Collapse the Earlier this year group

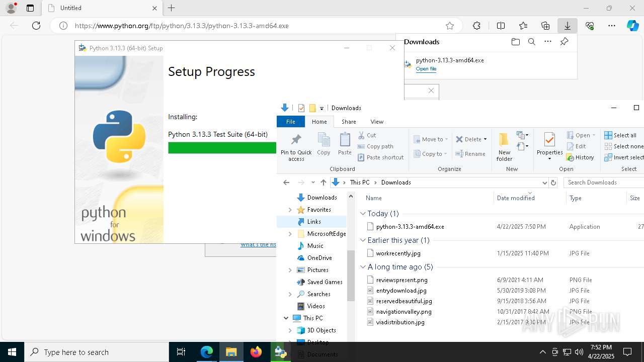[x=363, y=240]
